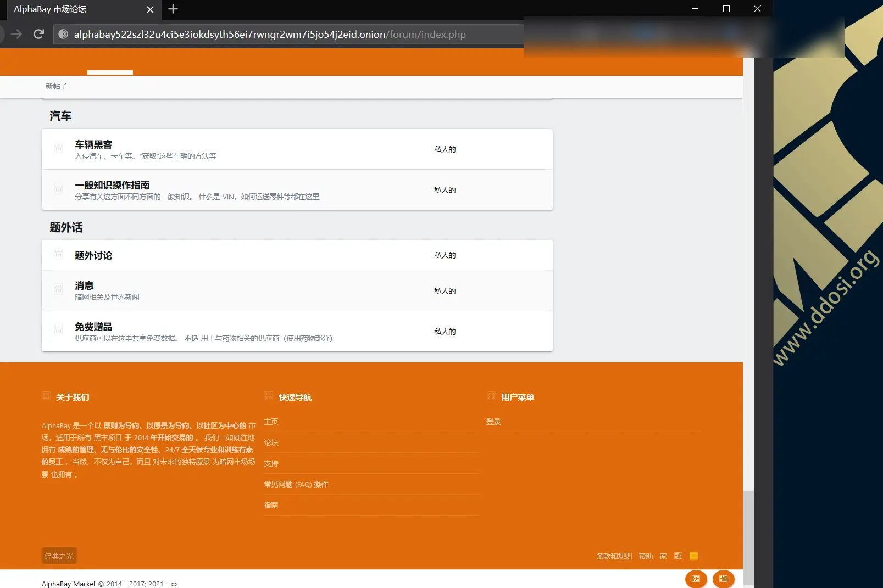
Task: Open the 指南 footer link
Action: (x=271, y=505)
